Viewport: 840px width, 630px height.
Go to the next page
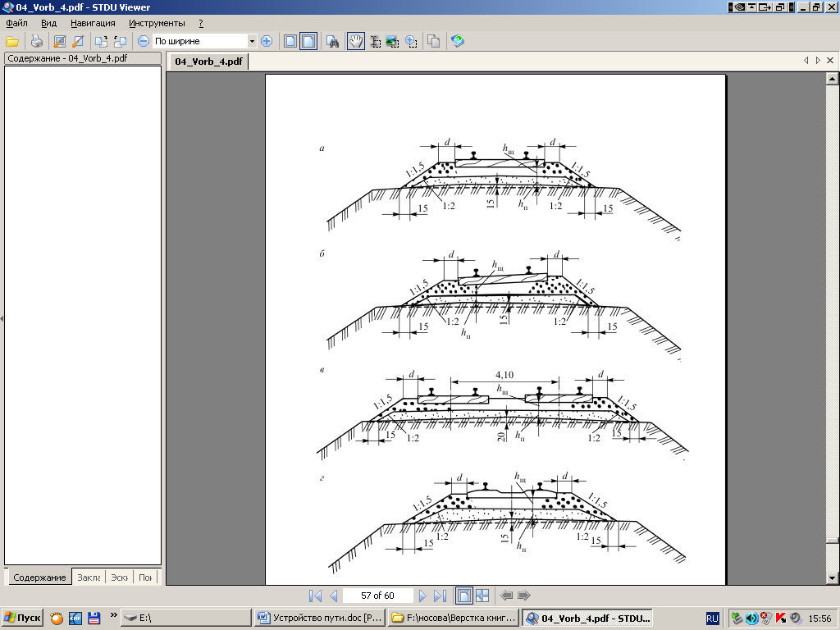click(422, 596)
